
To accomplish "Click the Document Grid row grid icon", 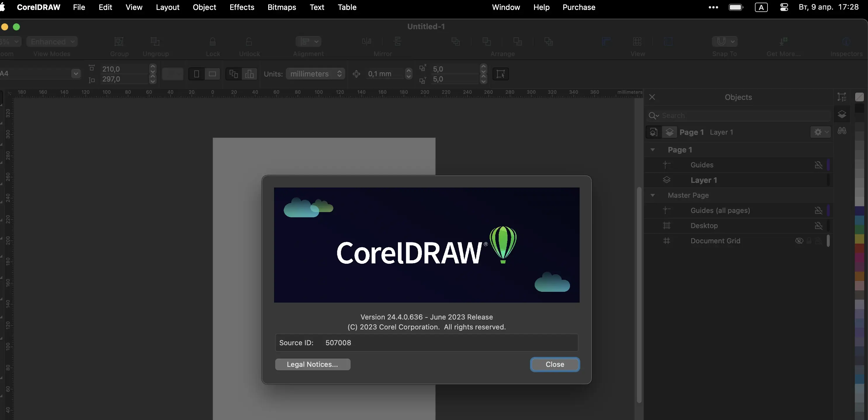I will [666, 240].
